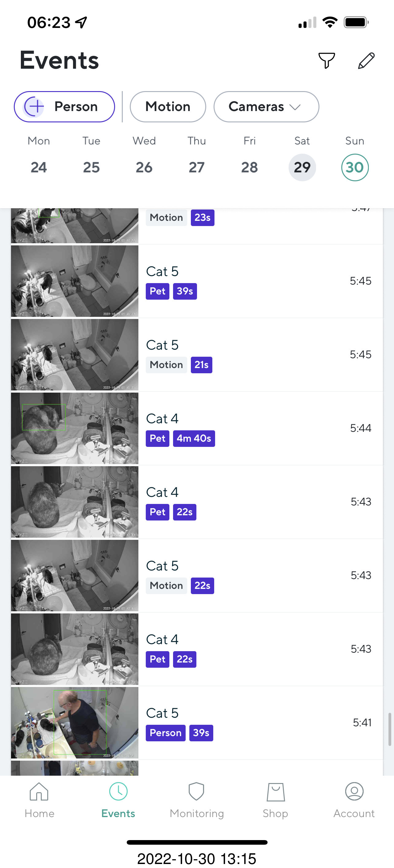Open thumbnail of Cat 5 Motion 21s event
The height and width of the screenshot is (868, 394).
(x=75, y=355)
